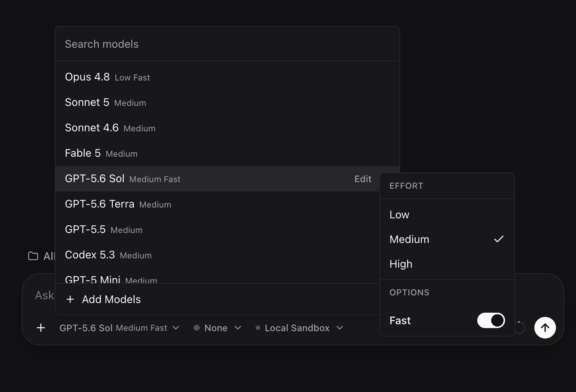Send the prompt with the up-arrow button
The image size is (576, 392).
(x=545, y=328)
